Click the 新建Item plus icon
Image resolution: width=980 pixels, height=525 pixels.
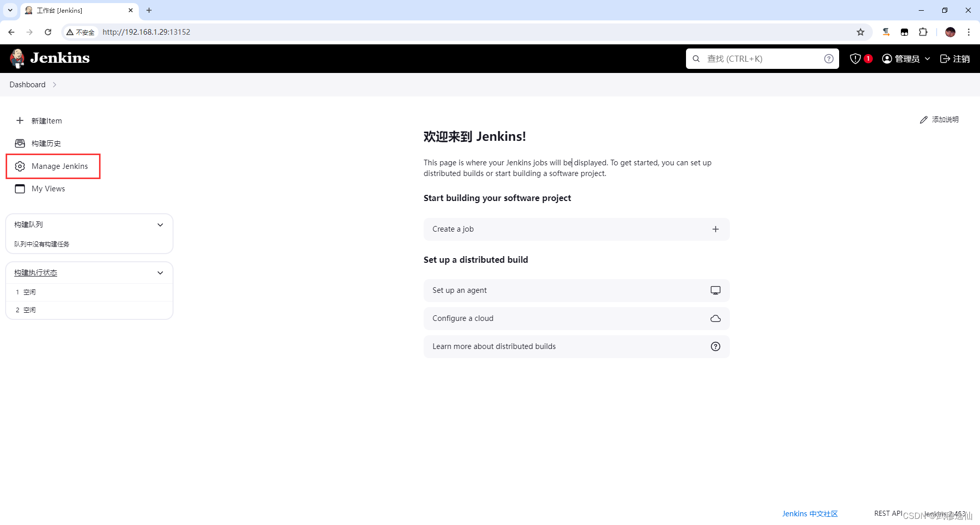coord(20,120)
